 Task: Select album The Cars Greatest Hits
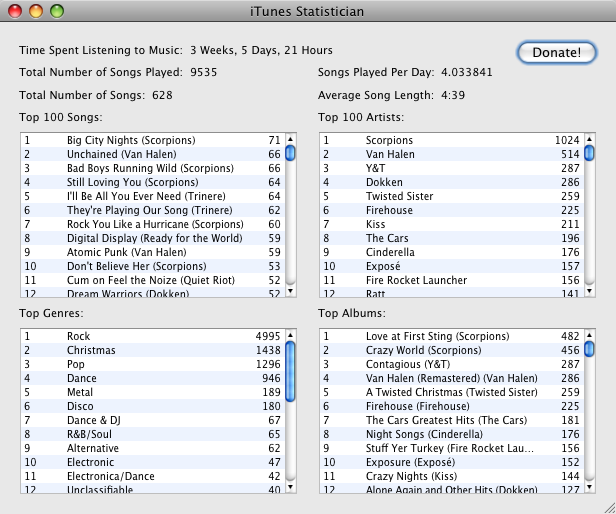tap(452, 420)
